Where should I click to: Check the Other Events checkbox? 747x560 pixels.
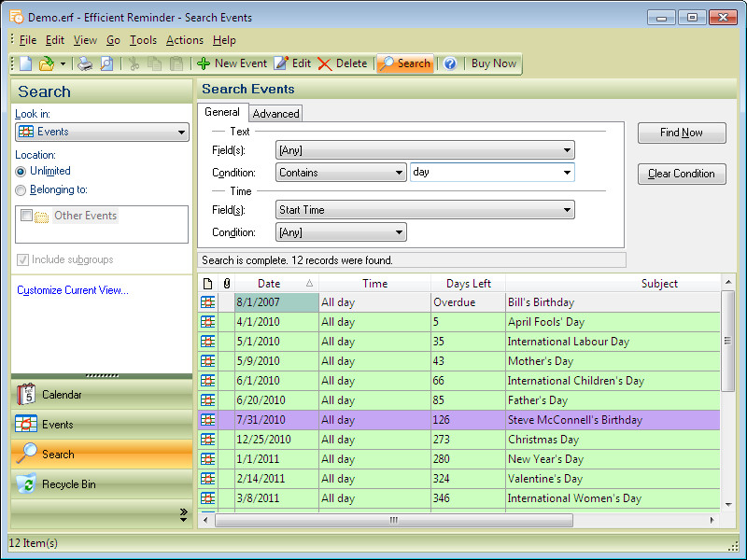[x=26, y=216]
